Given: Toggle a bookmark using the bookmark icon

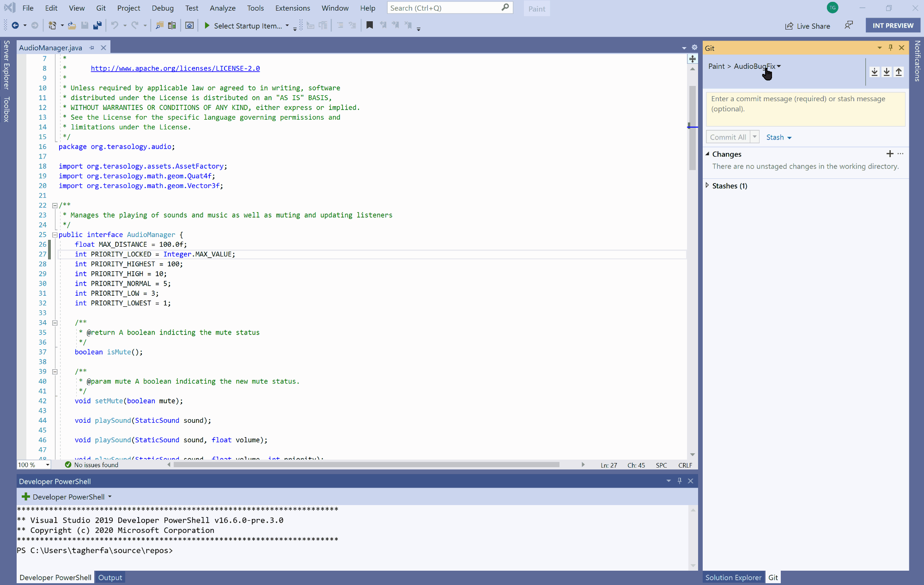Looking at the screenshot, I should click(x=370, y=26).
